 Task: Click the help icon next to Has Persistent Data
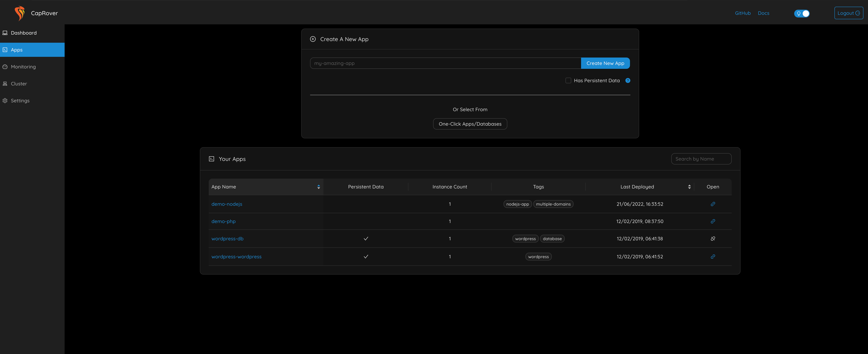628,80
